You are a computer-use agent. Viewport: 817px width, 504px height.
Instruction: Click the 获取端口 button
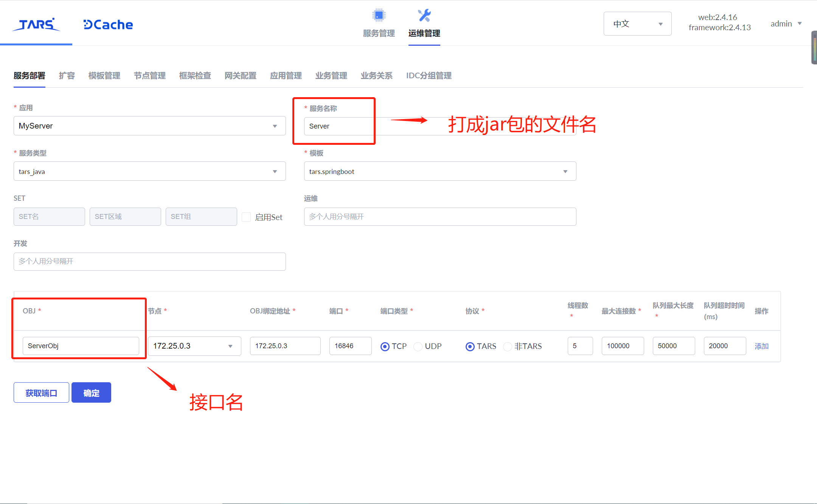41,392
